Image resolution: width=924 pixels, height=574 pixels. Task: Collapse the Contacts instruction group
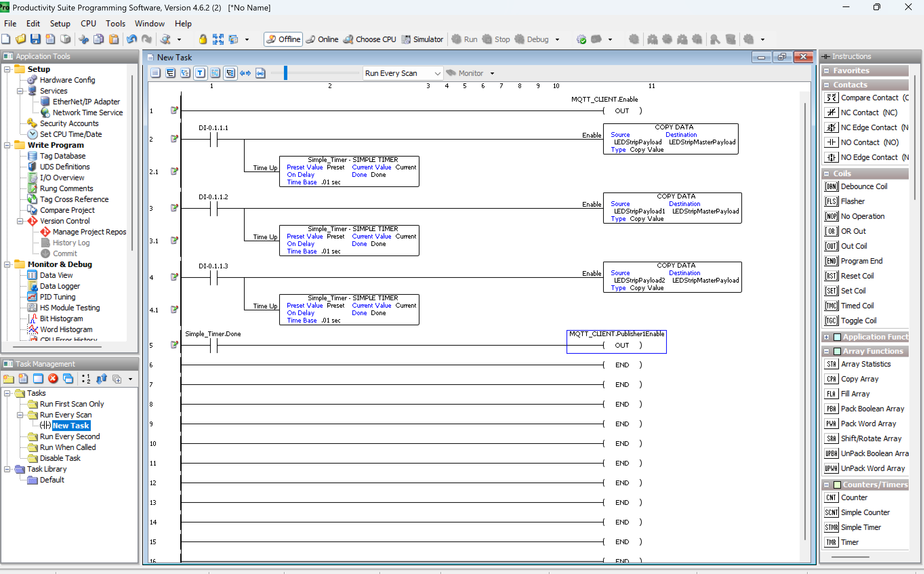826,85
